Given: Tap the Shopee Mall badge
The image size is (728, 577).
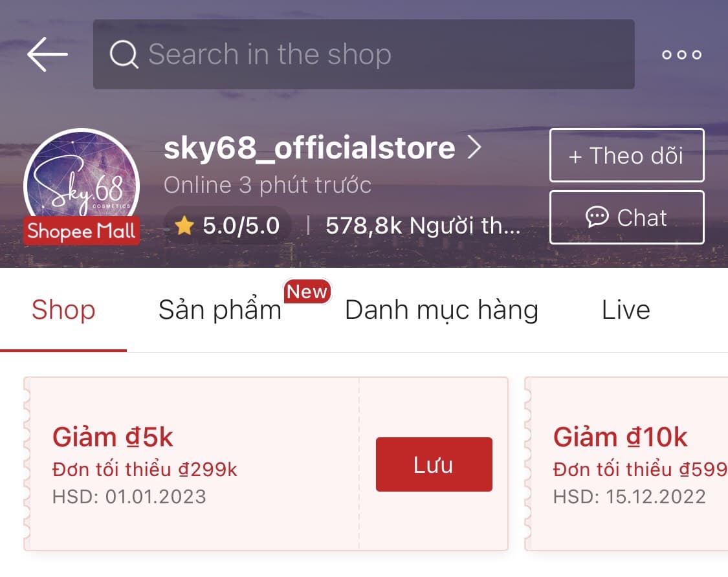Looking at the screenshot, I should tap(82, 232).
